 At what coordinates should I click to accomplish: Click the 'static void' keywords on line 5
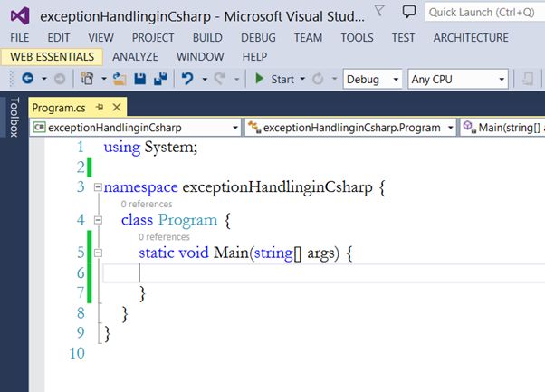(x=174, y=253)
